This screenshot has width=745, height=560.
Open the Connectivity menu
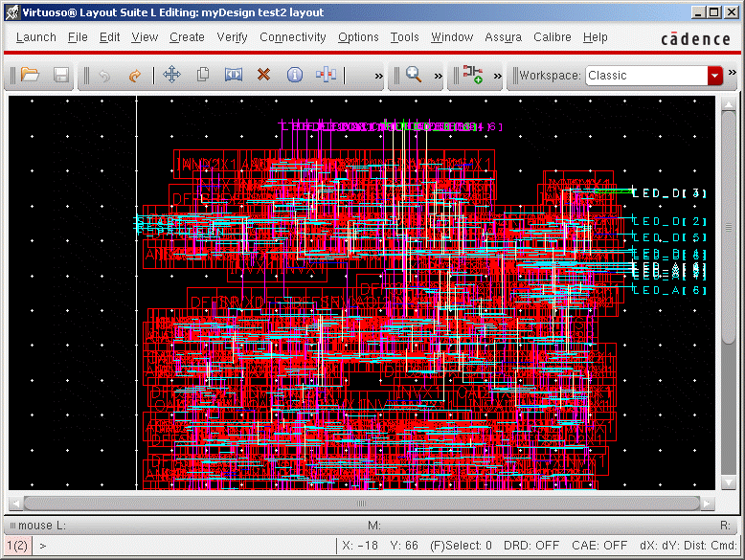click(293, 37)
